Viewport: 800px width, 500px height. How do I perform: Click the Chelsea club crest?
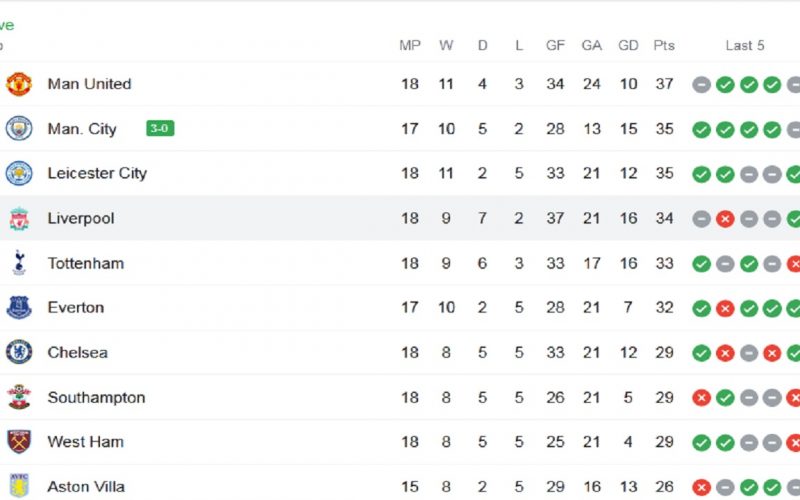coord(19,353)
